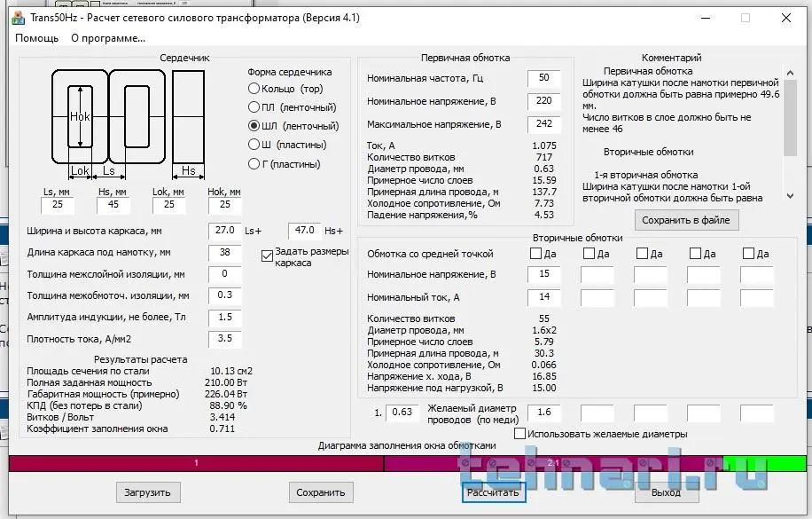
Task: Click Сохранить в файле button
Action: 686,220
